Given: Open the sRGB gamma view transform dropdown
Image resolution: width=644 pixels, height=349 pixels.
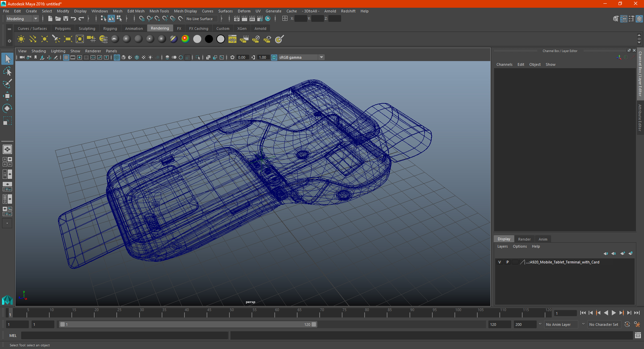Looking at the screenshot, I should click(301, 57).
